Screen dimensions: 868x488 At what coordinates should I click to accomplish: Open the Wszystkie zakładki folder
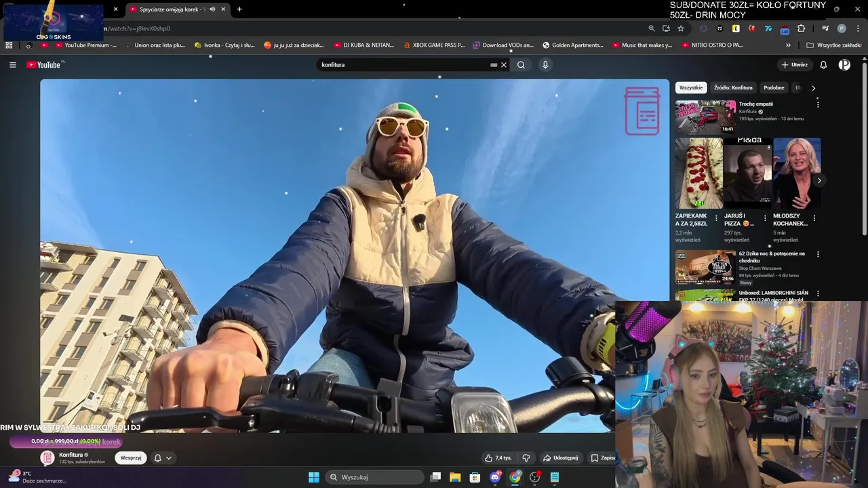pos(833,45)
